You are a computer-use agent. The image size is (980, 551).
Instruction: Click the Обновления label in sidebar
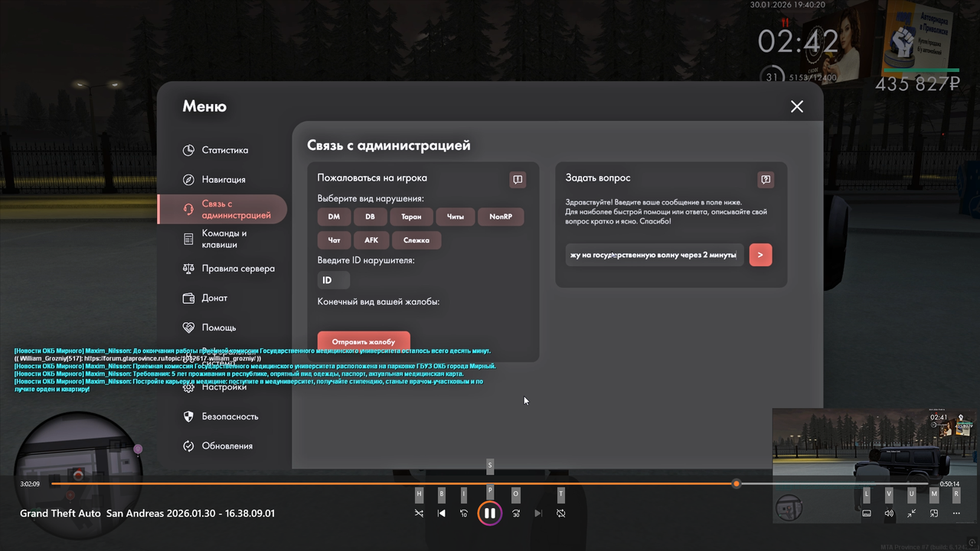click(x=227, y=445)
